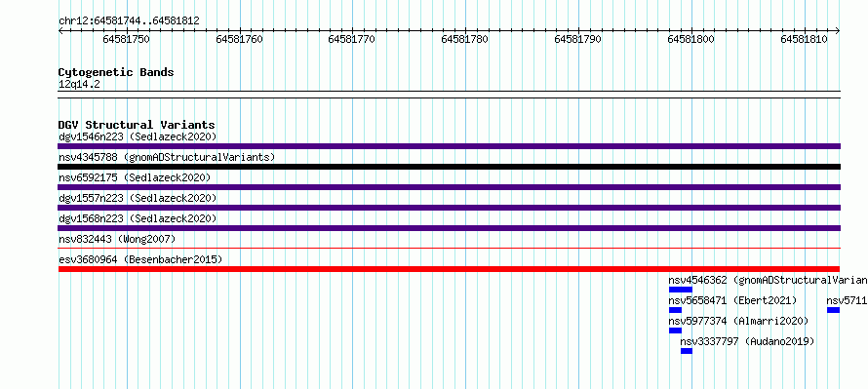
Task: Click ruler position 64581800
Action: (690, 39)
